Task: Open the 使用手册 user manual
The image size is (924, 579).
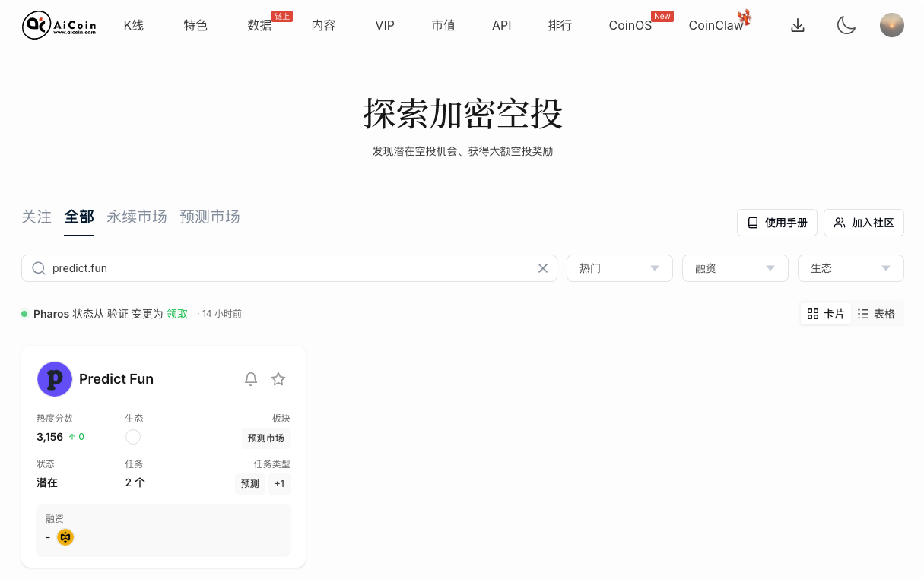Action: pyautogui.click(x=776, y=223)
